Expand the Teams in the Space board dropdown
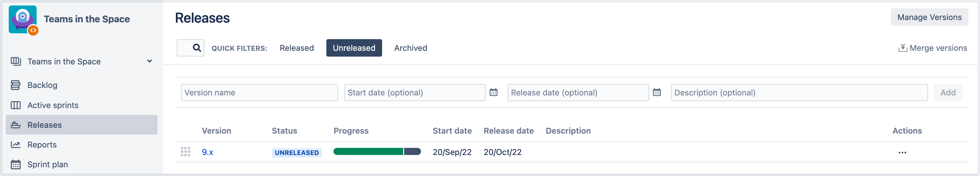 (149, 61)
